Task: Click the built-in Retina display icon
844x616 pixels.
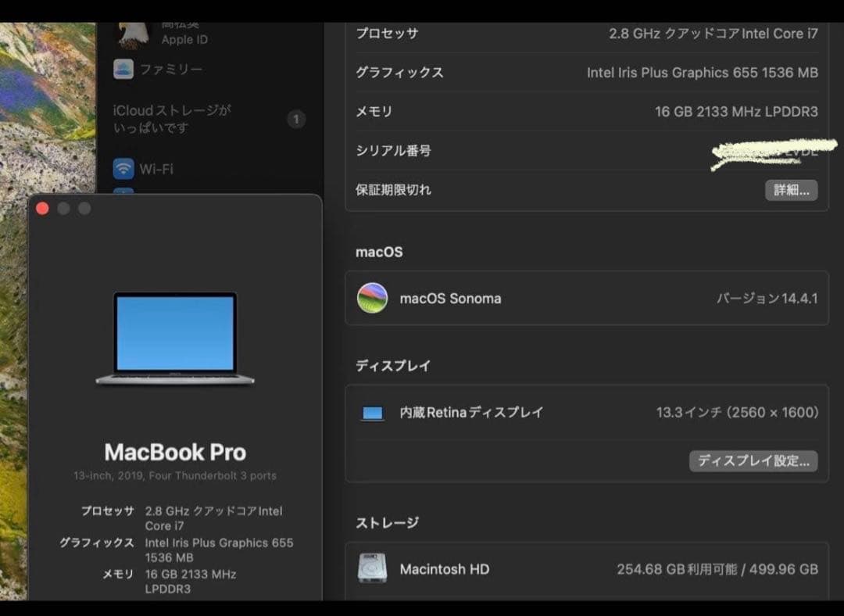Action: click(x=373, y=413)
